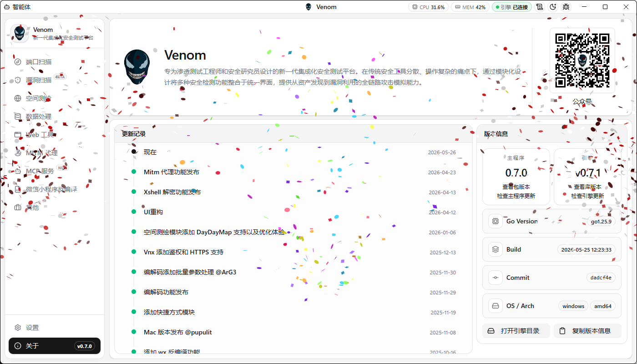Image resolution: width=637 pixels, height=364 pixels.
Task: Click the Build timestamp 2026-05-25 12:23:33
Action: (x=586, y=249)
